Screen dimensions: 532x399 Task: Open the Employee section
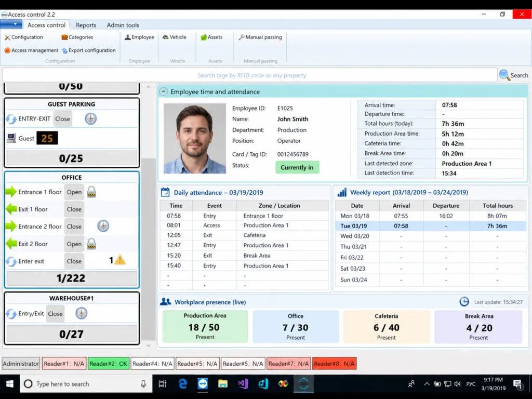click(x=139, y=37)
